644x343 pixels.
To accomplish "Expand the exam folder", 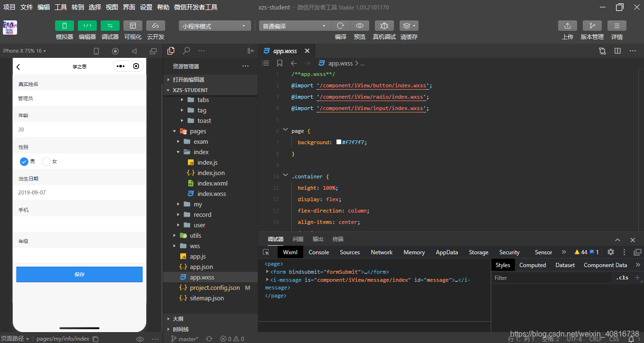I will point(210,142).
